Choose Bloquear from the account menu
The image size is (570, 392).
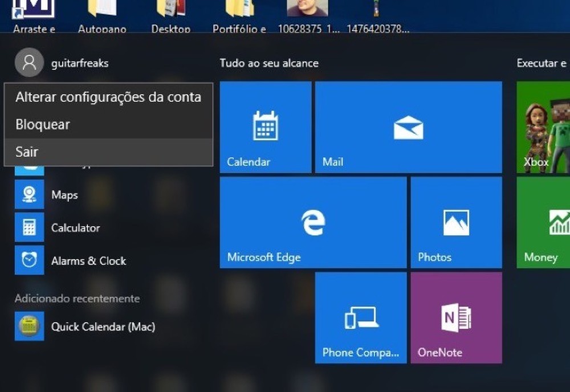43,124
